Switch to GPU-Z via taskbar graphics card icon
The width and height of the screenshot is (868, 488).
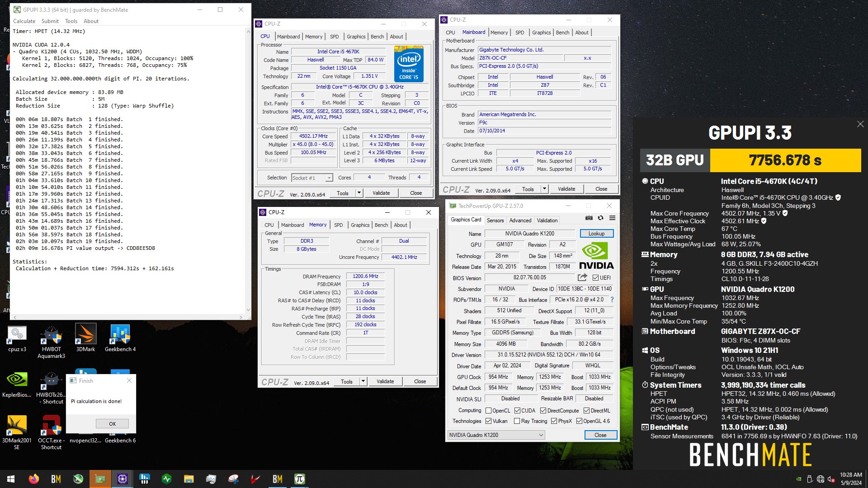click(x=100, y=479)
